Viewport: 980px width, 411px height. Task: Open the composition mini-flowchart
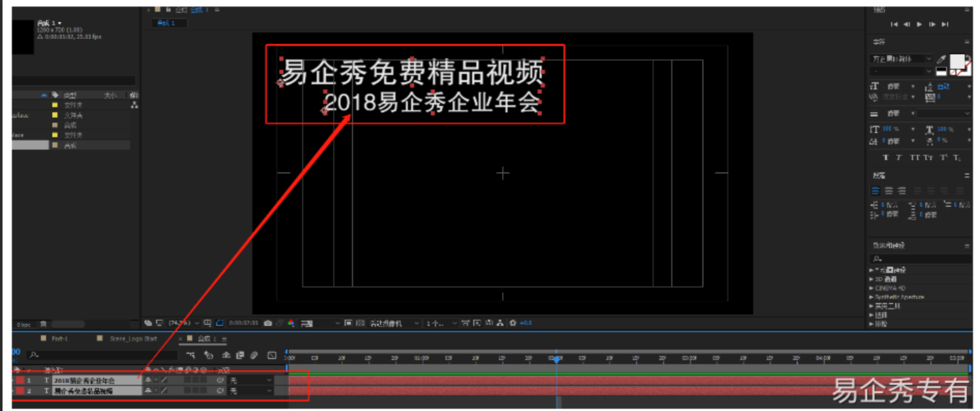pos(191,355)
